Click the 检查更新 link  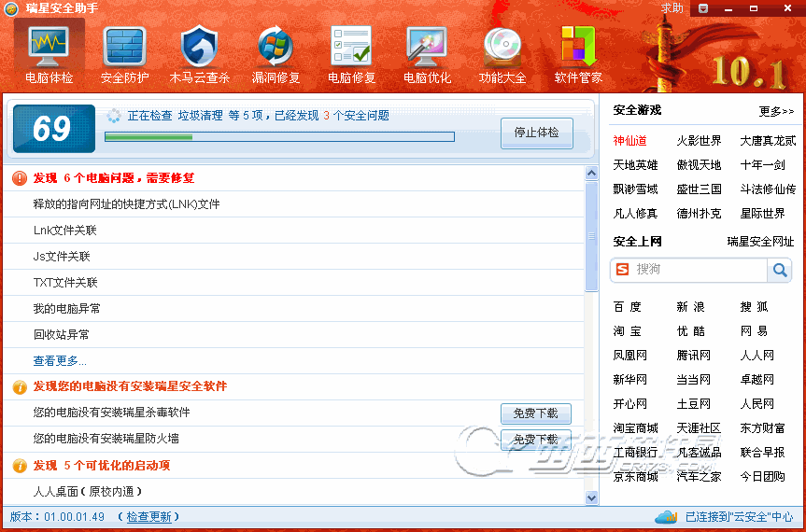[148, 516]
